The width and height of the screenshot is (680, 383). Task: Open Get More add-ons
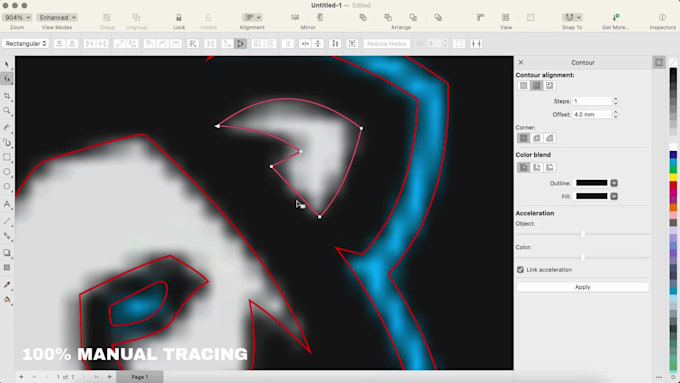click(615, 17)
